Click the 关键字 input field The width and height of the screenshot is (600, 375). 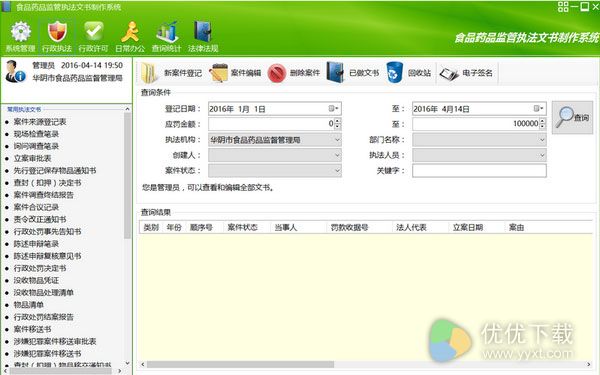pos(479,171)
